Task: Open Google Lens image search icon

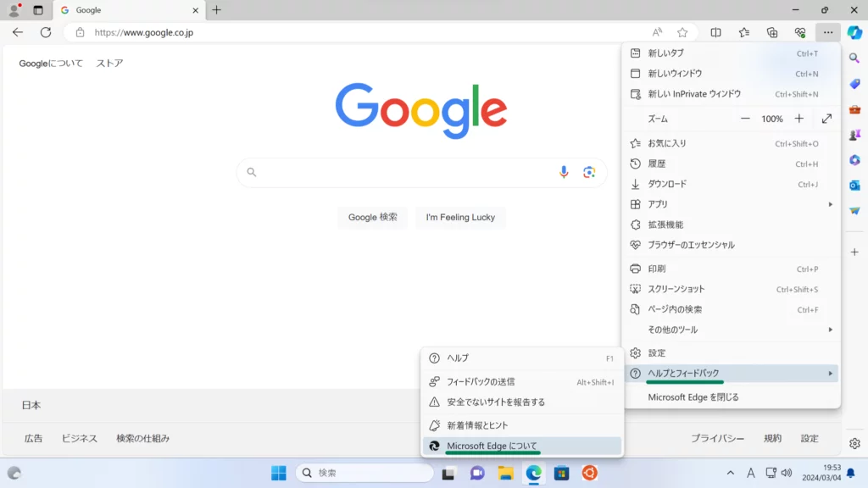Action: (589, 172)
